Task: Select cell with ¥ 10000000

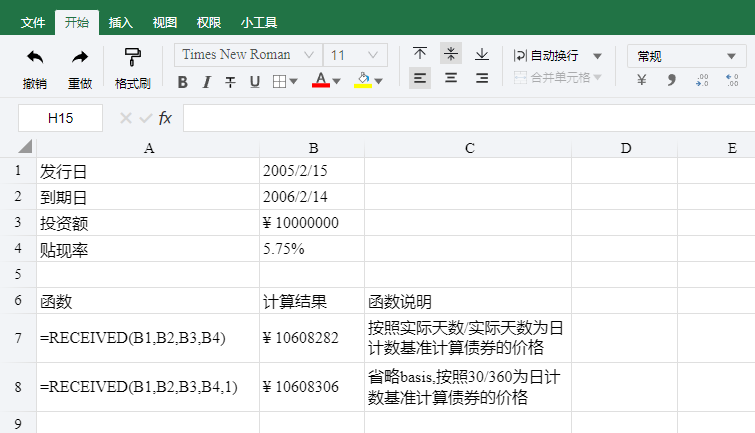Action: click(x=312, y=223)
